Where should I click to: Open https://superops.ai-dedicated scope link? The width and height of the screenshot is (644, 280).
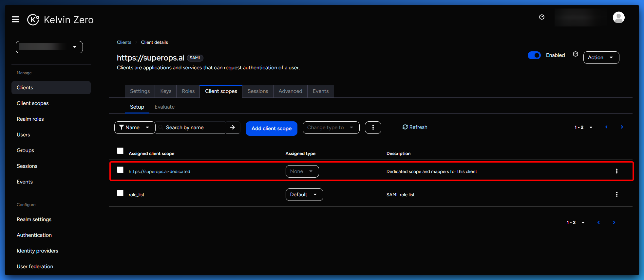pyautogui.click(x=159, y=171)
